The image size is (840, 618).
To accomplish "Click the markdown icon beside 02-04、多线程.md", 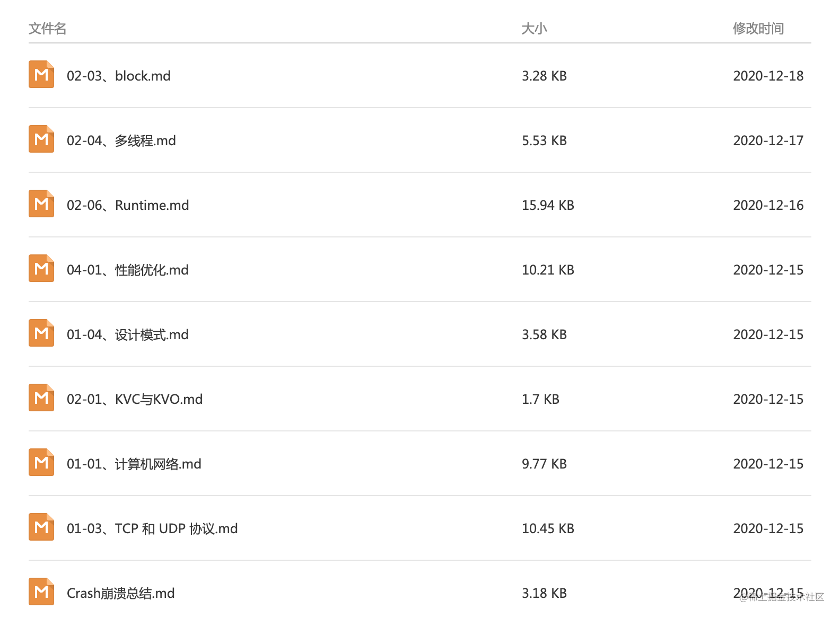I will 41,139.
